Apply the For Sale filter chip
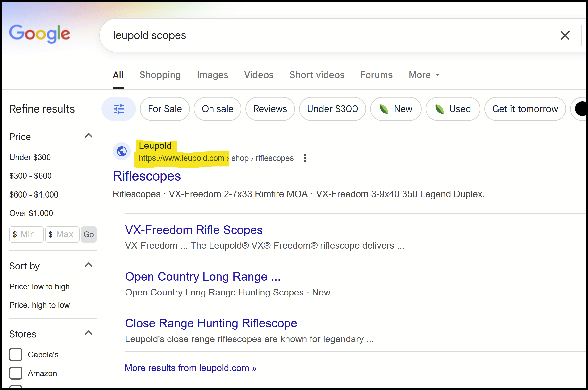 165,109
